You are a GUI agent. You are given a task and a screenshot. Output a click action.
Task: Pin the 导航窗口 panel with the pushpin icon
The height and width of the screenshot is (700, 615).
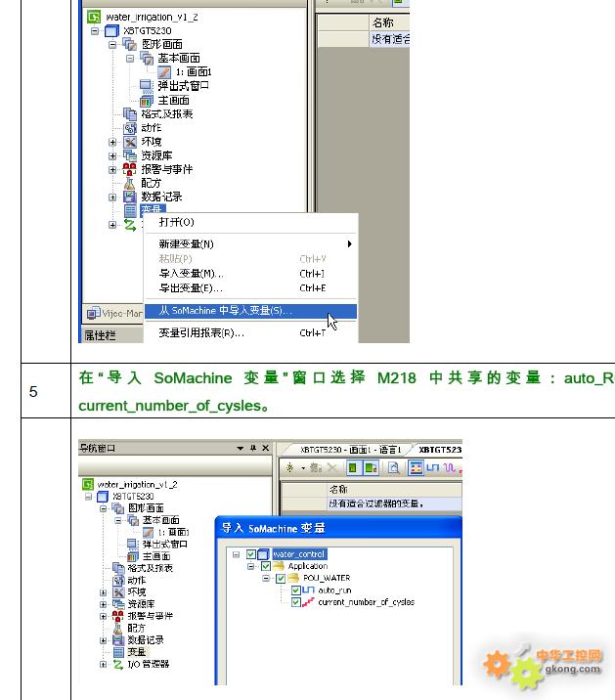253,448
